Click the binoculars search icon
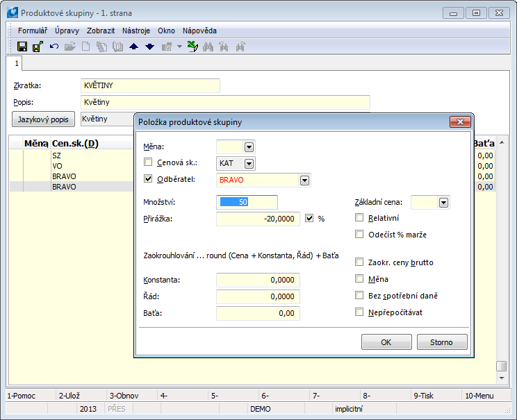The height and width of the screenshot is (420, 517). [208, 47]
